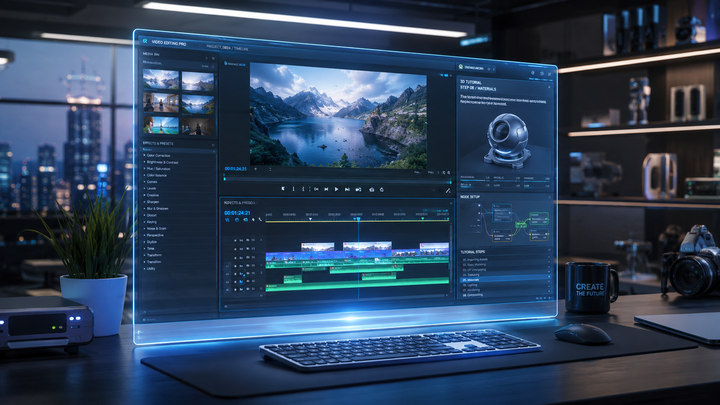The width and height of the screenshot is (720, 405).
Task: Click the Video Editing Pro logo icon
Action: 145,41
